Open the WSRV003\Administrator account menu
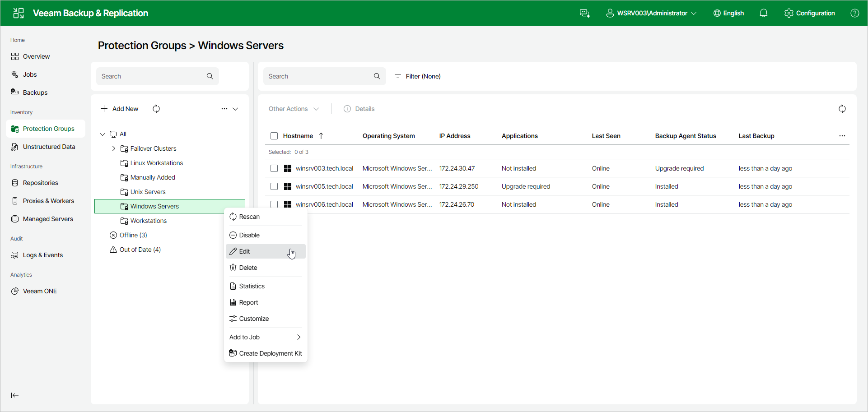 651,13
